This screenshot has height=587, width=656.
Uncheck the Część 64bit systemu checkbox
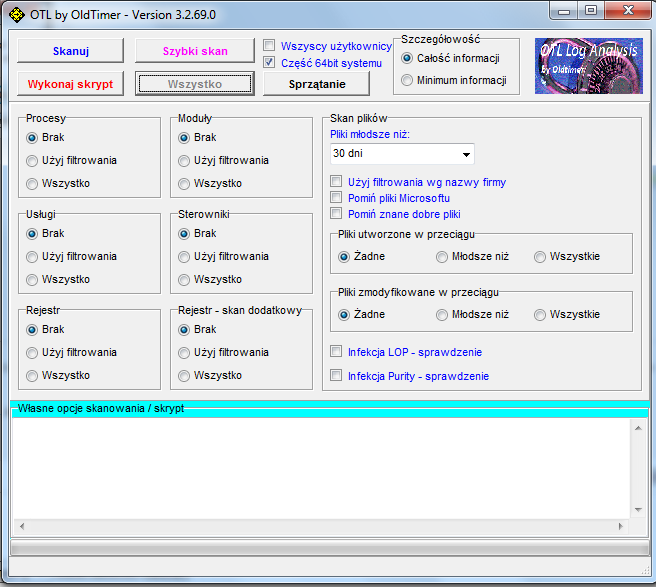(x=269, y=62)
